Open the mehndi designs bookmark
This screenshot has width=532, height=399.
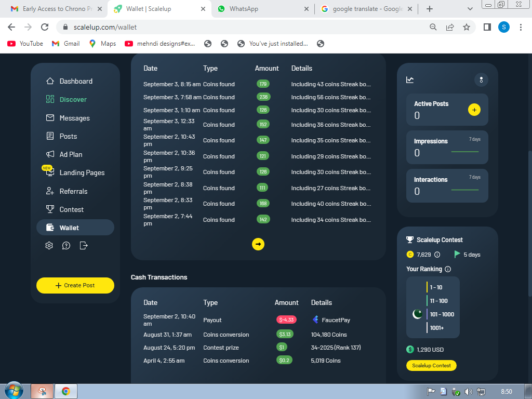pyautogui.click(x=160, y=44)
